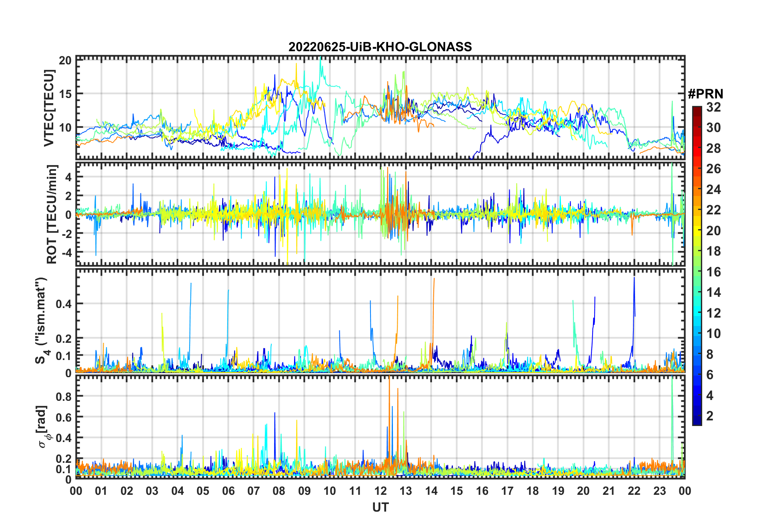Click the 0.2 tick label on S4 axis
Screen dimensions: 761x532
pyautogui.click(x=64, y=338)
